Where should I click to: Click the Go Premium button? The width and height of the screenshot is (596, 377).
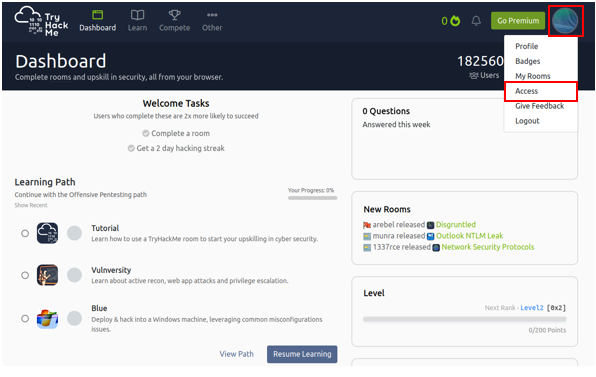(518, 21)
